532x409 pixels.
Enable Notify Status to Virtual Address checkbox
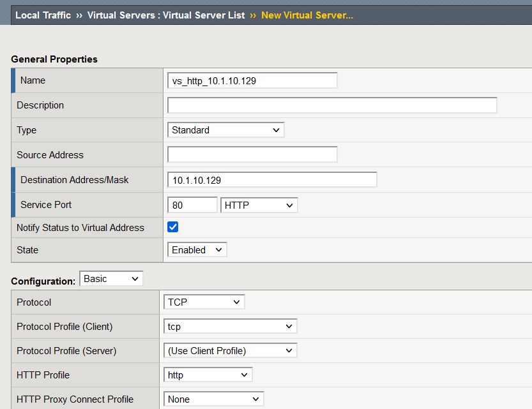tap(172, 227)
